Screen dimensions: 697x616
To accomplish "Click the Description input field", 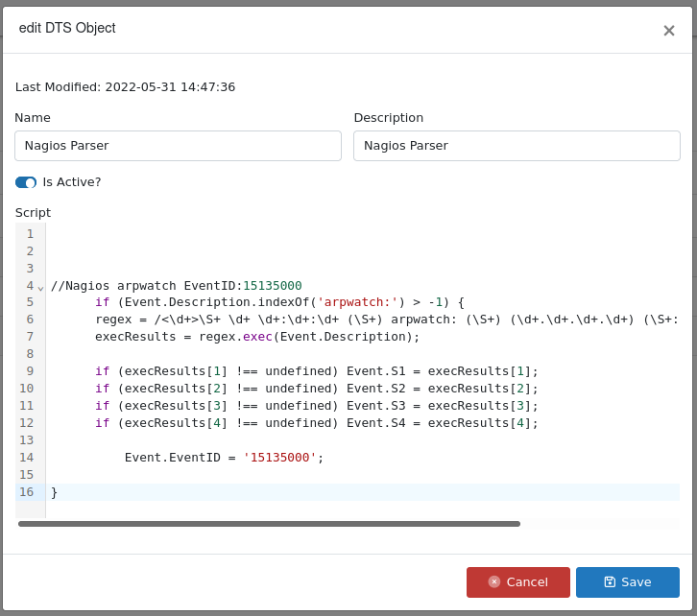I will pyautogui.click(x=517, y=146).
